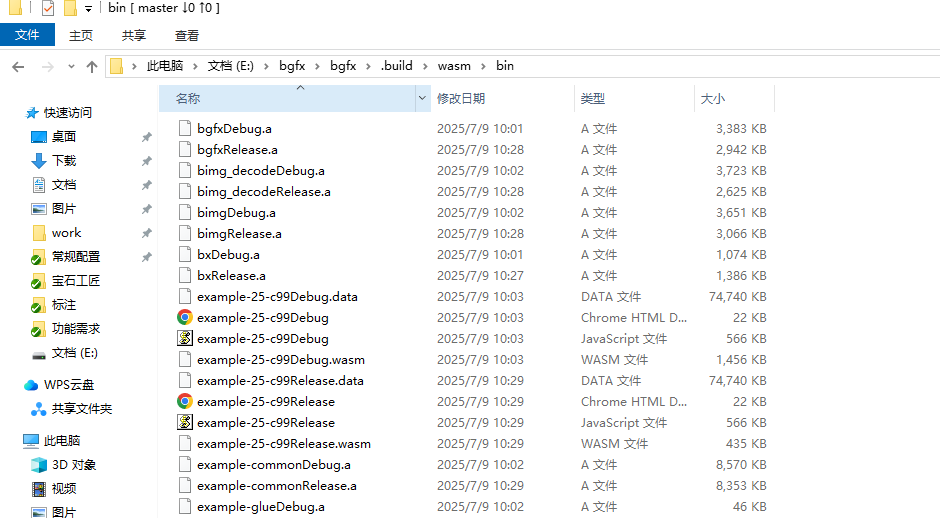Click the properties checkmark icon in title bar
Viewport: 940px width, 518px height.
(46, 9)
